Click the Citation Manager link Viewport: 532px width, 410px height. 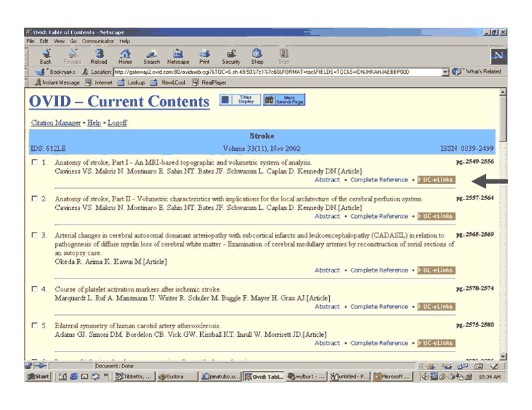(x=56, y=123)
